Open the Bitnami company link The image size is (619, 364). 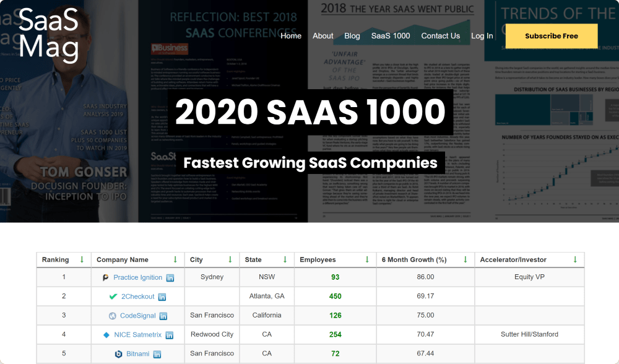138,353
